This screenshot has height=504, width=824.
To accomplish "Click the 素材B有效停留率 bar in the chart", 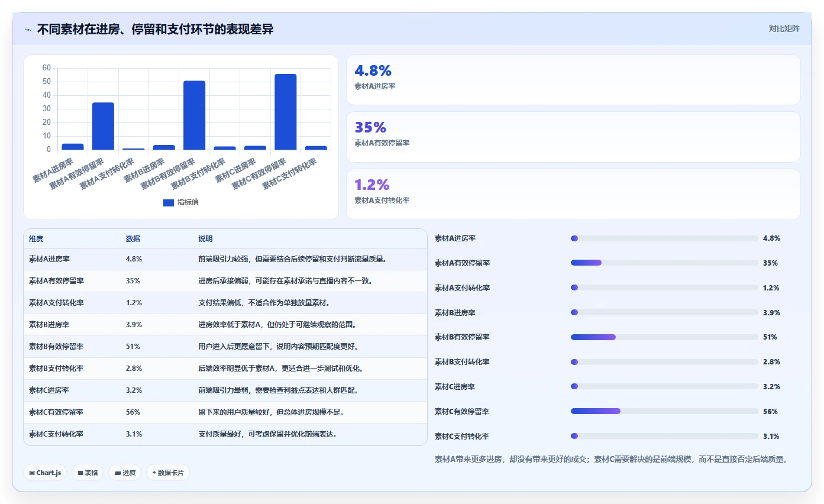I will click(194, 115).
